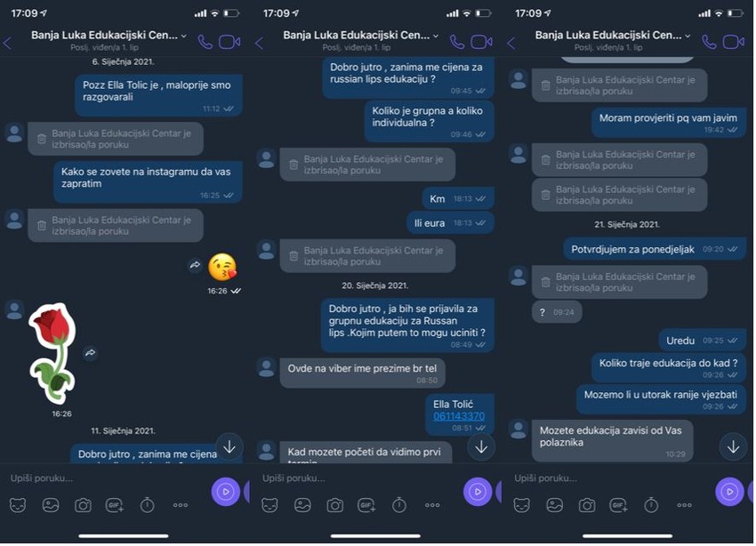Go back from the left chat
The image size is (756, 546).
coord(8,44)
